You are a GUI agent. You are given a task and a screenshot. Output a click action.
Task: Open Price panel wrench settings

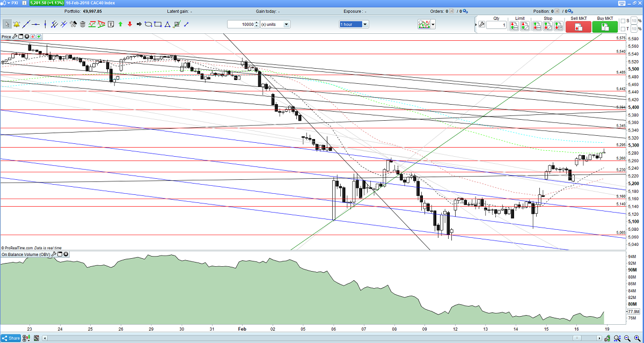click(14, 37)
